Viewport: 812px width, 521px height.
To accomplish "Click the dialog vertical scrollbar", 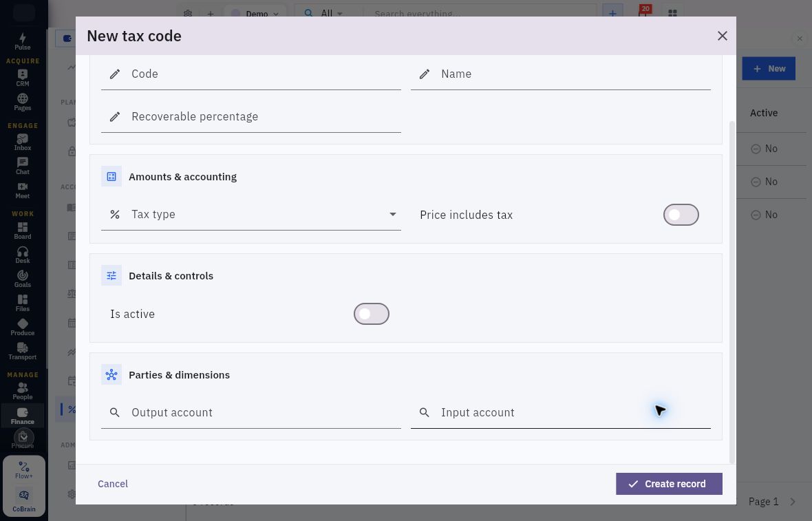I will click(731, 292).
